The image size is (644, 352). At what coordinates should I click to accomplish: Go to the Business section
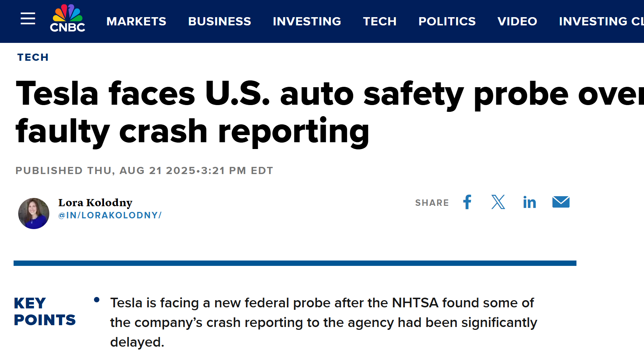tap(219, 21)
